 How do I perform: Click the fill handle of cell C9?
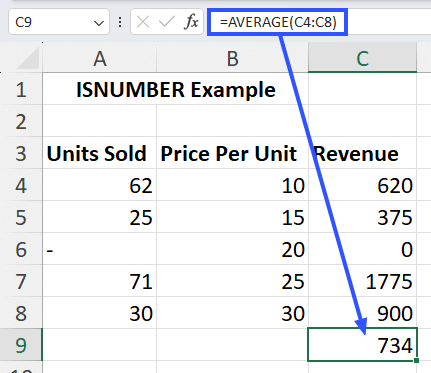416,360
